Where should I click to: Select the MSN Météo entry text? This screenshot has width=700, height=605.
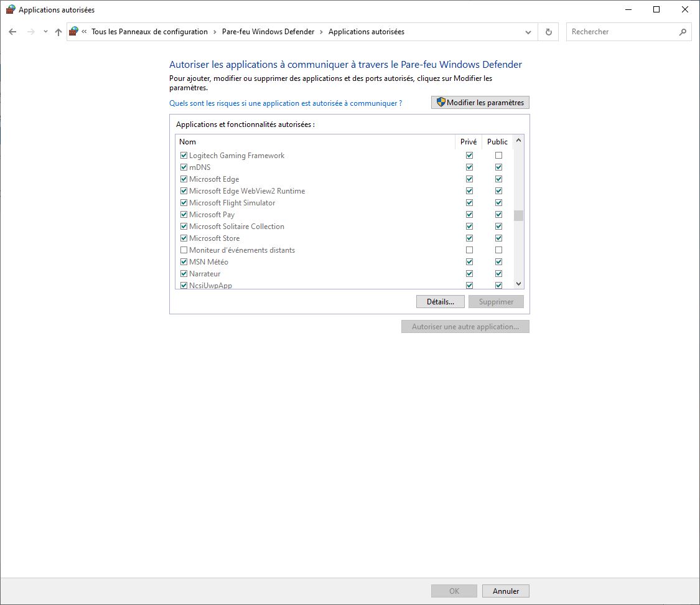[x=208, y=261]
